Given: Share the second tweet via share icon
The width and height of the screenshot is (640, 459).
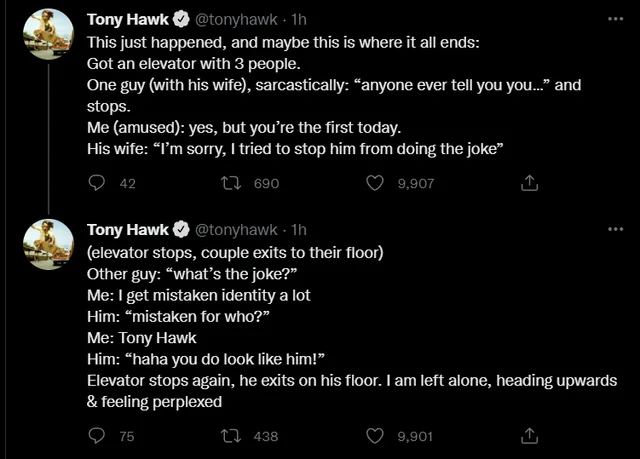Looking at the screenshot, I should (531, 435).
